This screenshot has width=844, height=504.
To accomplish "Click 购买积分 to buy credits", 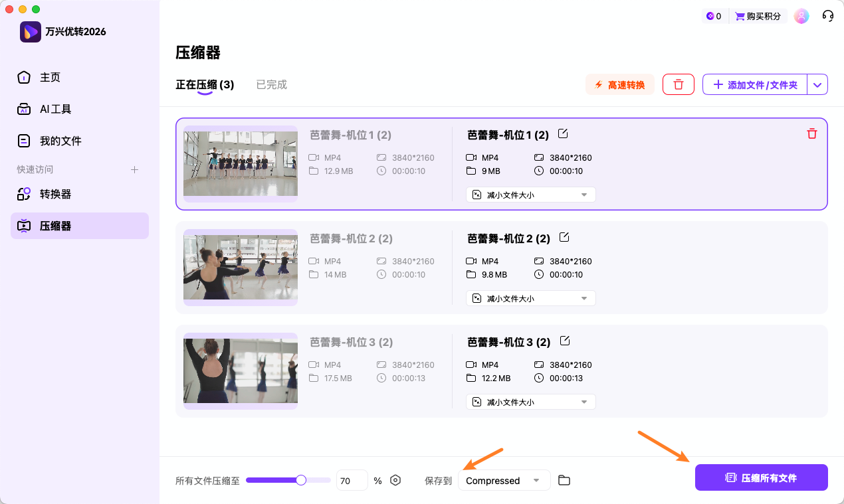I will (758, 15).
